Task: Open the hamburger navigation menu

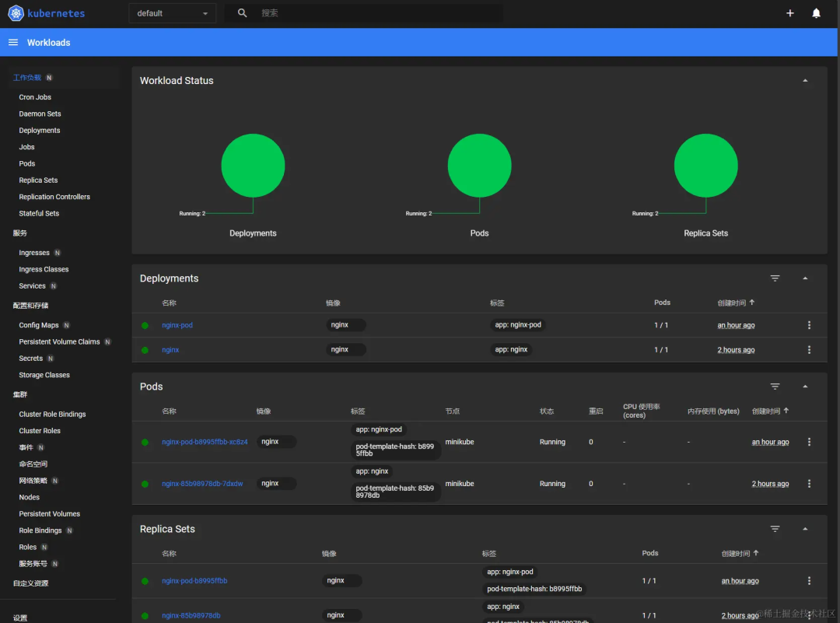Action: 13,42
